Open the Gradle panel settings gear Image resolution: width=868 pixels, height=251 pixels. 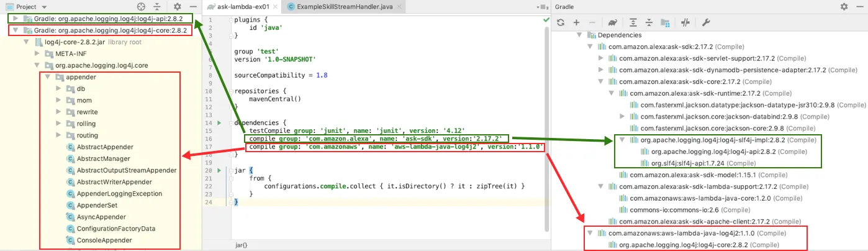point(844,6)
